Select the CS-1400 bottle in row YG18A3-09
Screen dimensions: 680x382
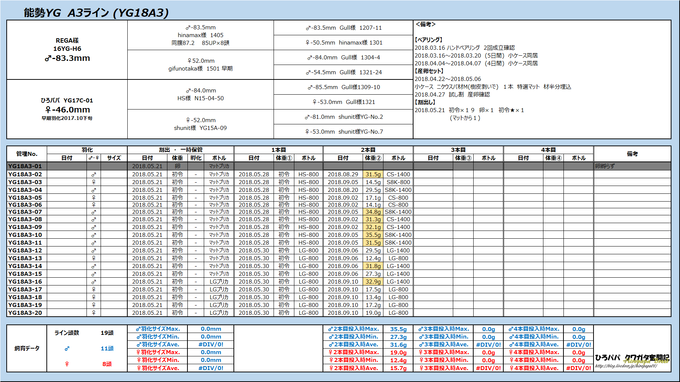(x=398, y=227)
